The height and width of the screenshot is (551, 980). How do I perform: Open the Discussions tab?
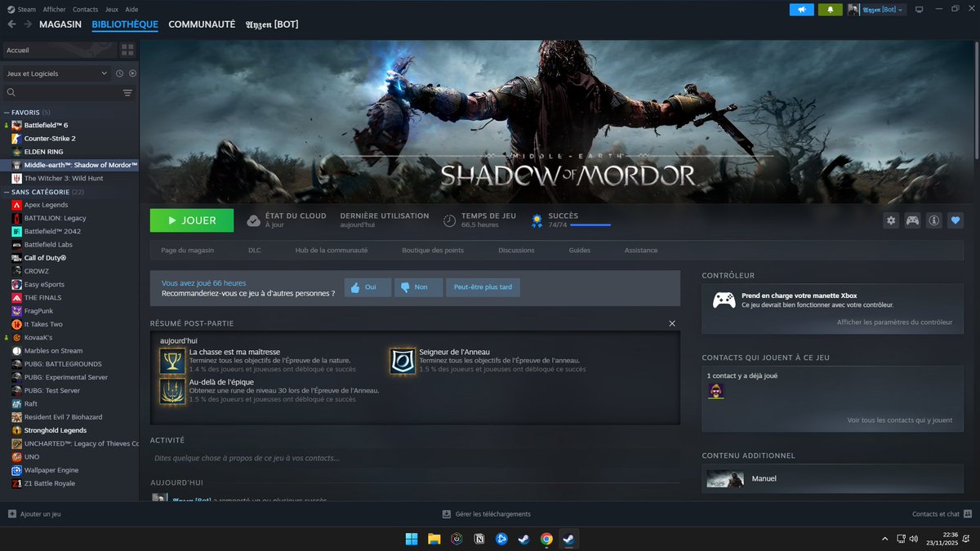(516, 250)
